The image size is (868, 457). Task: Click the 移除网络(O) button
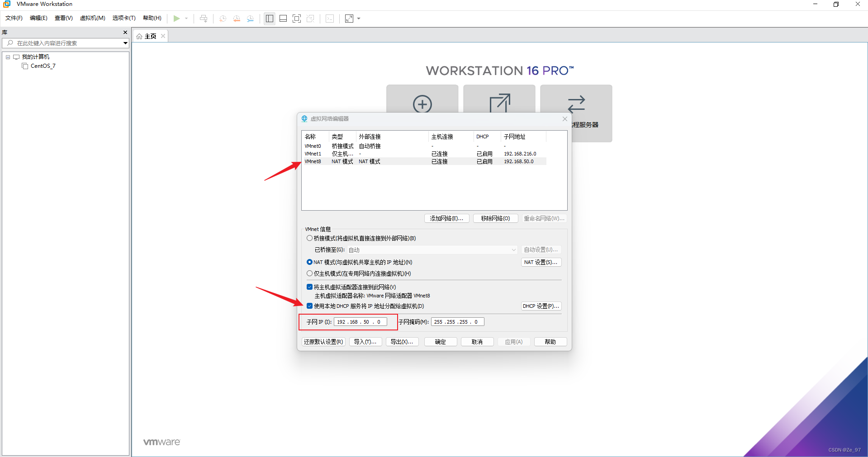(x=495, y=218)
